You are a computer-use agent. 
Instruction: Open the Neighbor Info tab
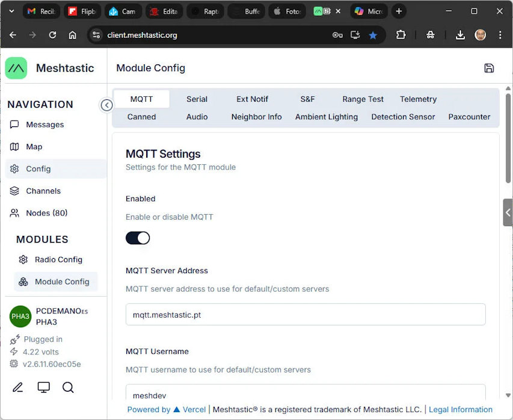point(256,117)
